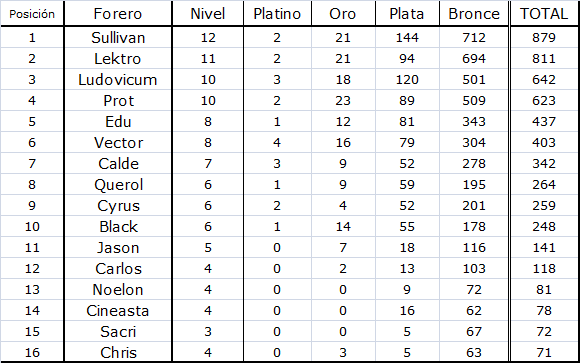Viewport: 580px width, 363px height.
Task: Select the Nivel header cell
Action: coord(208,14)
